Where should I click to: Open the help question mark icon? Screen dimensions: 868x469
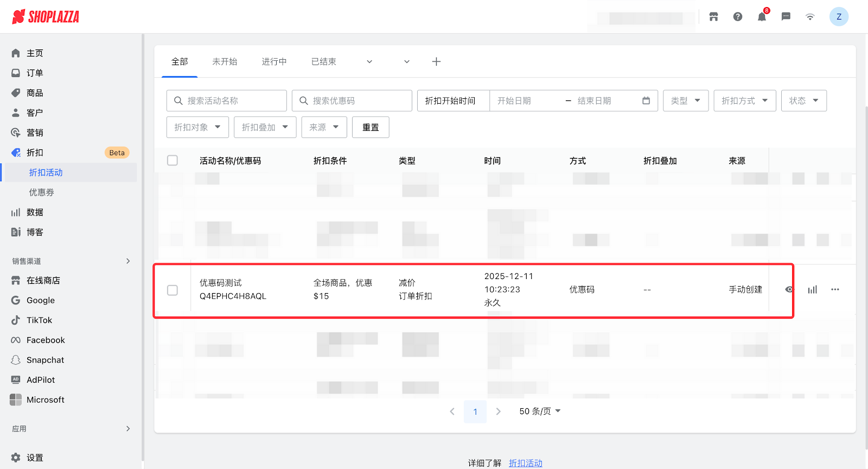[738, 17]
